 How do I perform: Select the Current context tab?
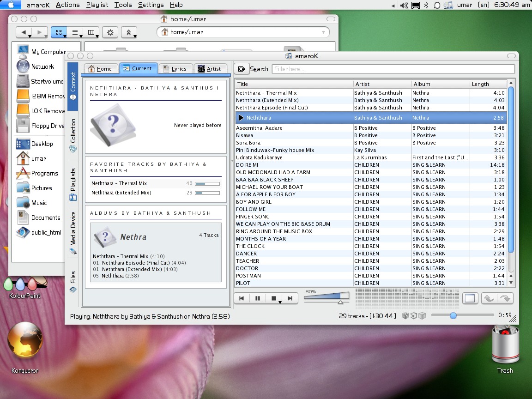coord(138,68)
